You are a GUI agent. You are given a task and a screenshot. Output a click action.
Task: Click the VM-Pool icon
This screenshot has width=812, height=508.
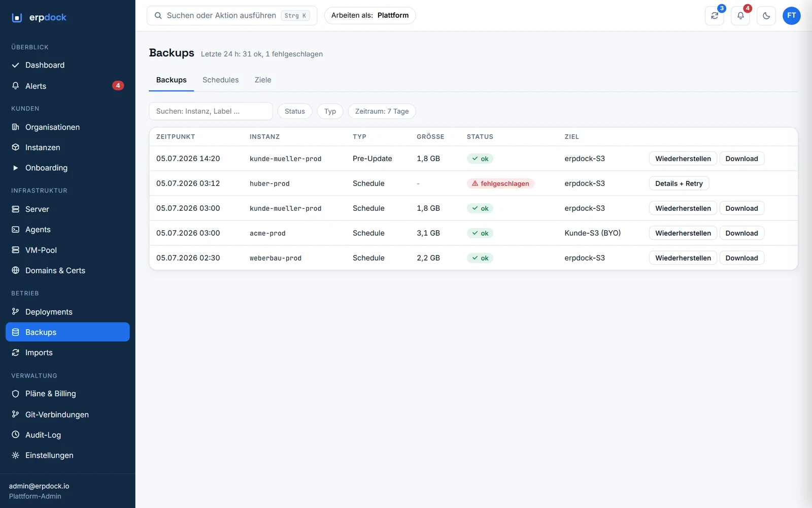coord(16,250)
